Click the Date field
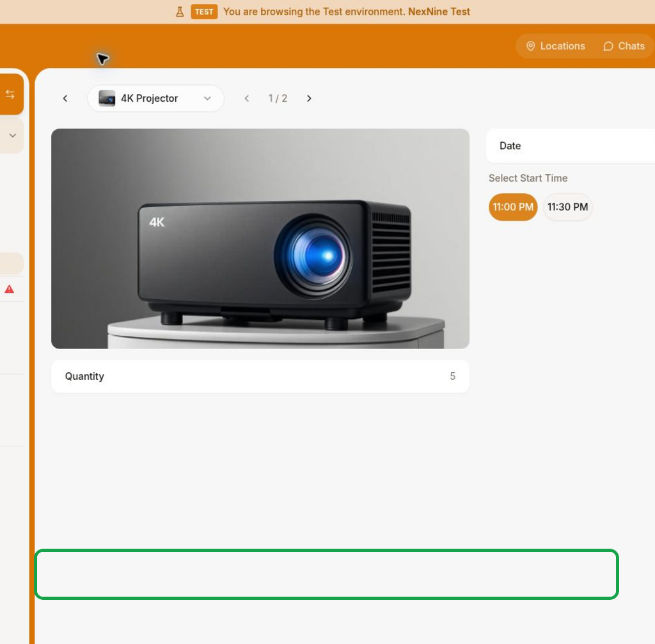655x644 pixels. tap(571, 146)
